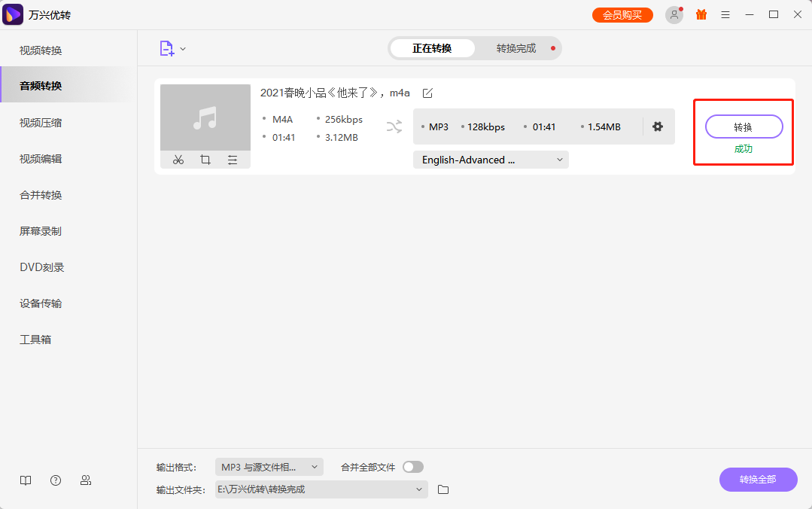This screenshot has height=509, width=812.
Task: Open 输出文件夹 path dropdown
Action: 321,489
